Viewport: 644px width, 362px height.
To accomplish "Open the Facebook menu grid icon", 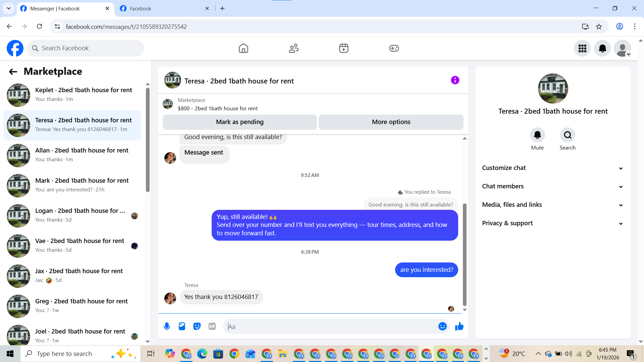I will 582,48.
